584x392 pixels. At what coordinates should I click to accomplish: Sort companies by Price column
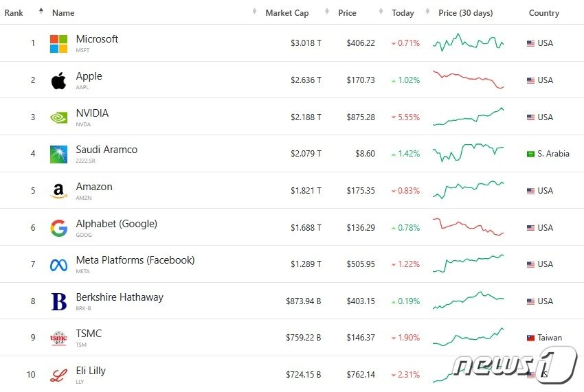[x=347, y=12]
